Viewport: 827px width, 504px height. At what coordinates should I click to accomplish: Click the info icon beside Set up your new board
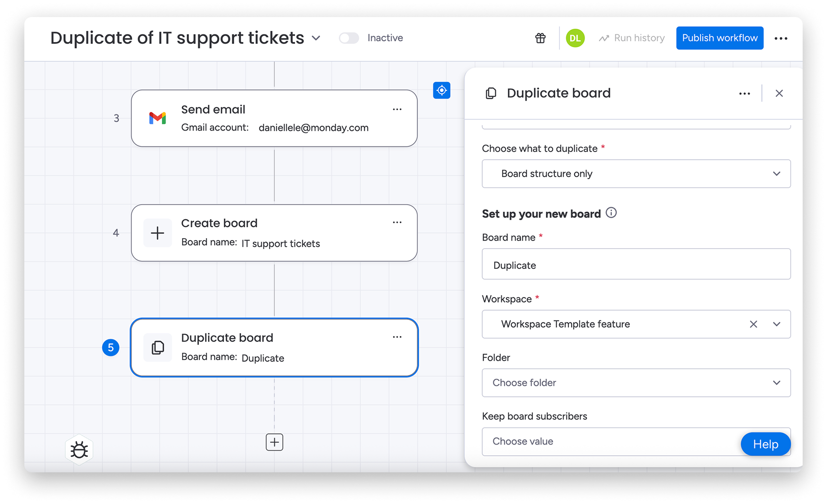(611, 213)
